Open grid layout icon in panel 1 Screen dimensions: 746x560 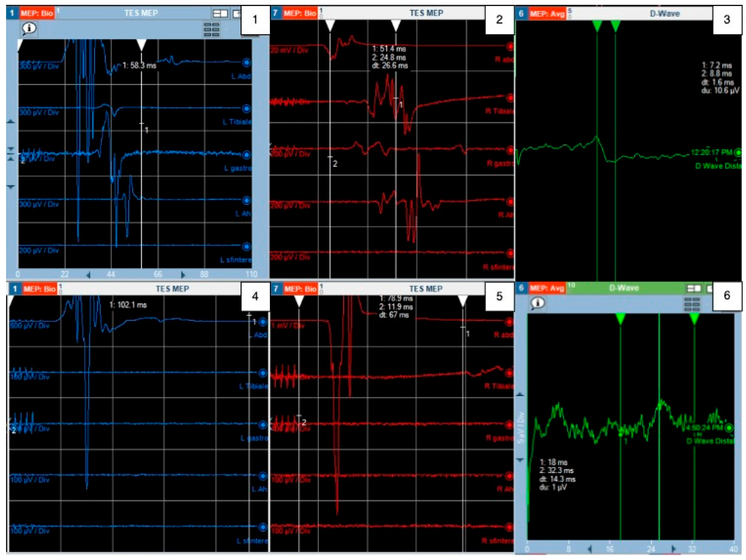pyautogui.click(x=211, y=30)
